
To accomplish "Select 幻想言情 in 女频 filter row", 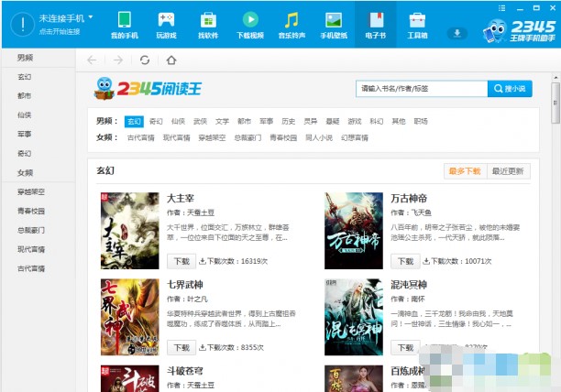I will pyautogui.click(x=354, y=137).
